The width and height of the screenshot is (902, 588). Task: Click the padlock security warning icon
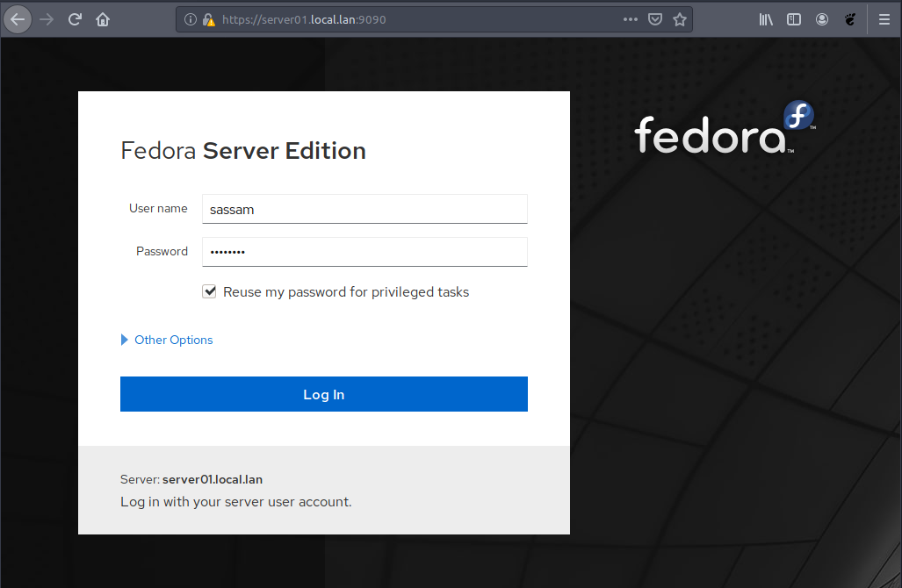coord(208,19)
